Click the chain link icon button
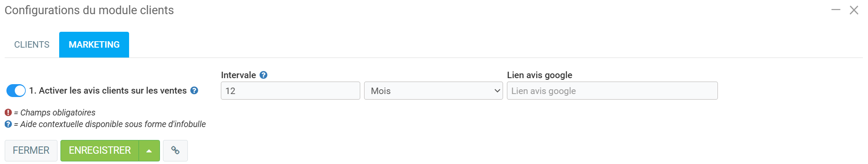Viewport: 868px width, 164px height. point(175,151)
